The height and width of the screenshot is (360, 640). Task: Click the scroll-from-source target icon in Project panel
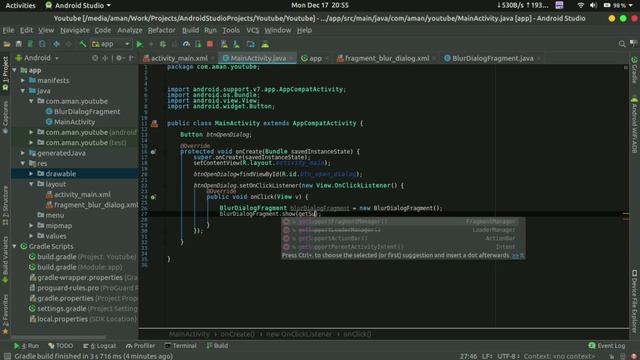tap(95, 58)
